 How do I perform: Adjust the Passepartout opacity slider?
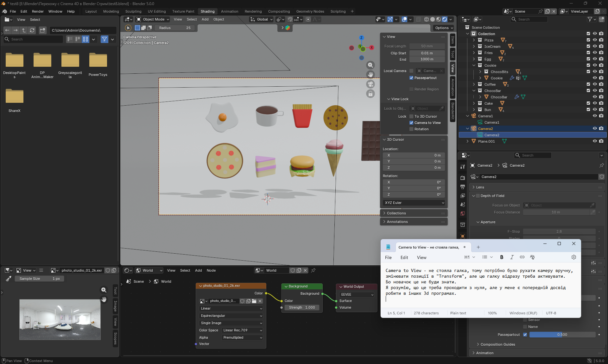coord(562,335)
